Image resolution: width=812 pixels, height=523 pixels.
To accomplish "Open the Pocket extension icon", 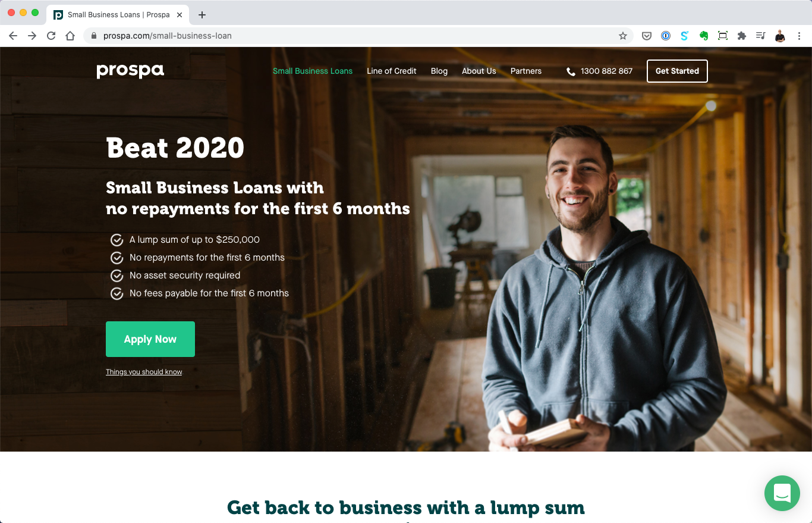I will [647, 36].
